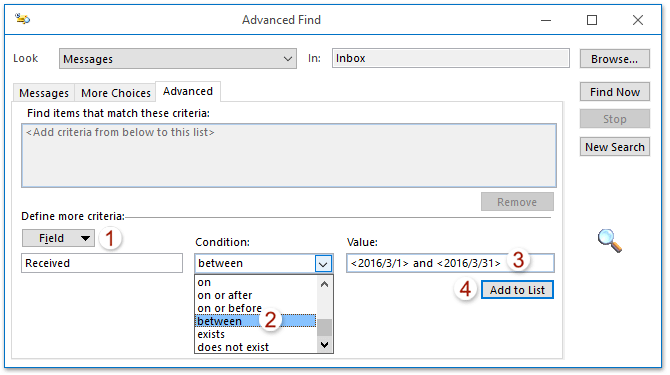Click the condition list scrollbar thumb
The image size is (670, 375).
324,328
